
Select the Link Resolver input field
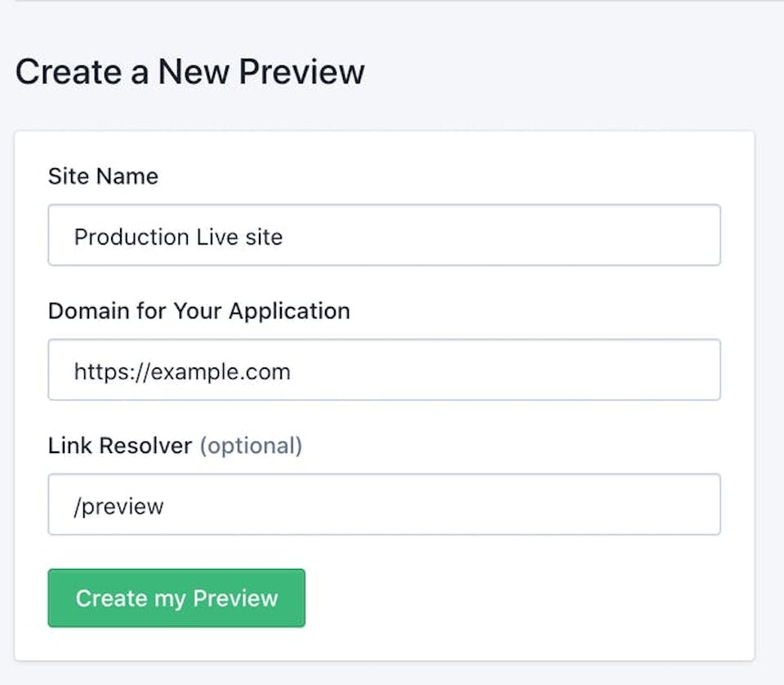click(384, 504)
